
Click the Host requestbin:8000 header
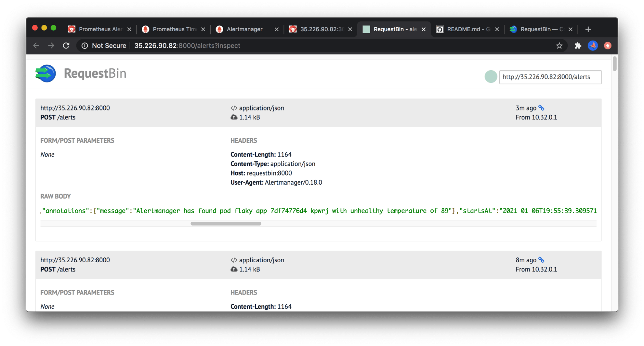pyautogui.click(x=261, y=173)
